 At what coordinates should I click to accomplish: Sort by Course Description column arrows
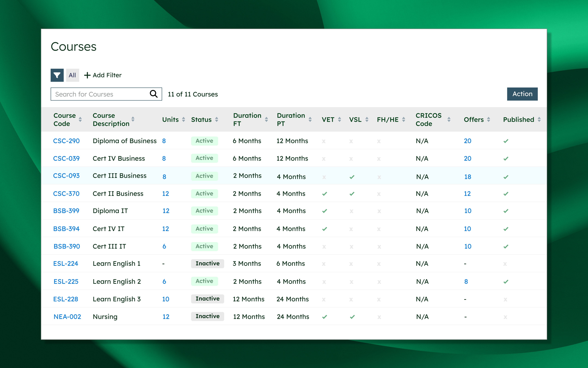coord(133,119)
